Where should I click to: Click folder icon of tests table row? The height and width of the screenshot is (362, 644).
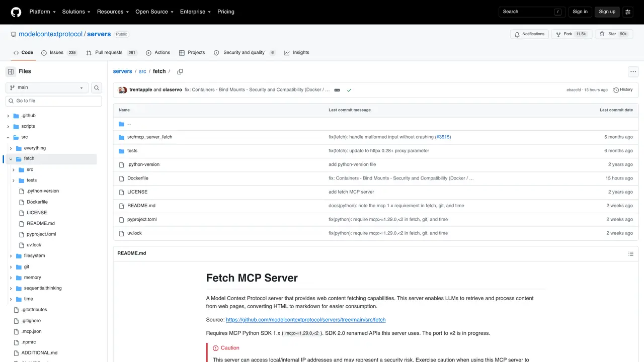121,151
